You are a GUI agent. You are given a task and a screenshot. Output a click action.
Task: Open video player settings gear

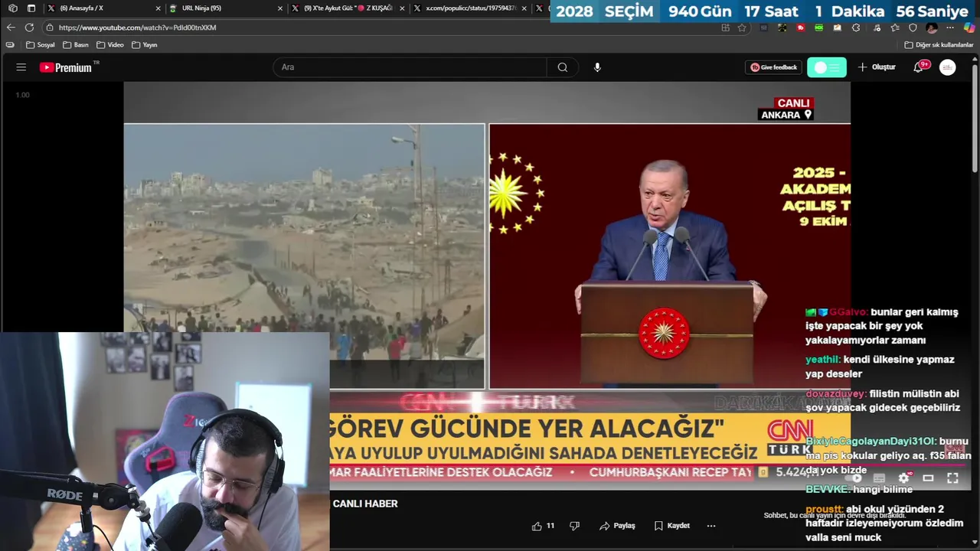[904, 478]
